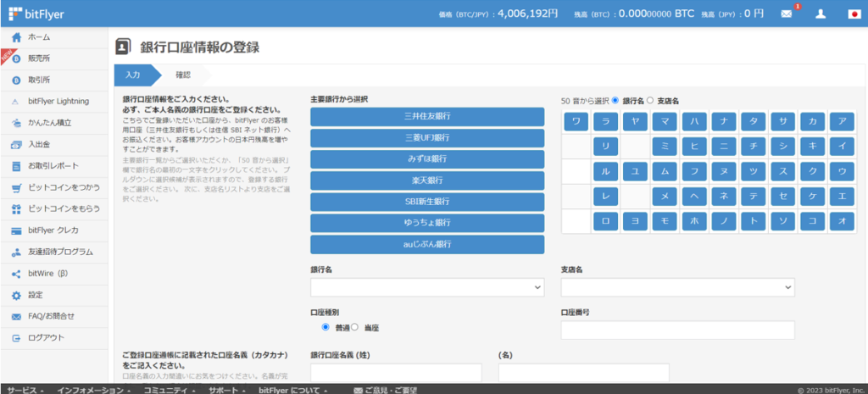Click the deposit icon beside 入出金
The height and width of the screenshot is (394, 868).
(17, 145)
